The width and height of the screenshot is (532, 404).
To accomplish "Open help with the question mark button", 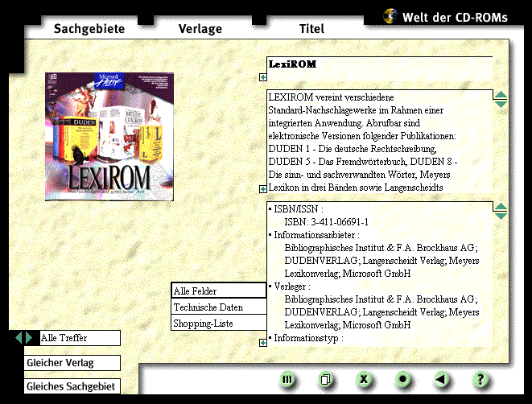I will pos(480,379).
